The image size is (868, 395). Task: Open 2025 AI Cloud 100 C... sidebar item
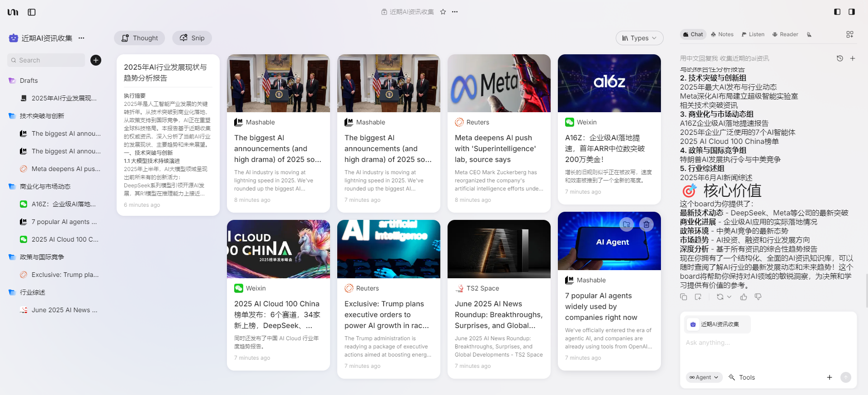[59, 239]
